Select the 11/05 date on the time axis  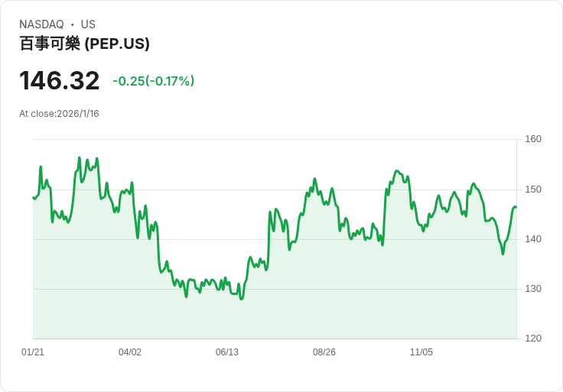tap(421, 352)
